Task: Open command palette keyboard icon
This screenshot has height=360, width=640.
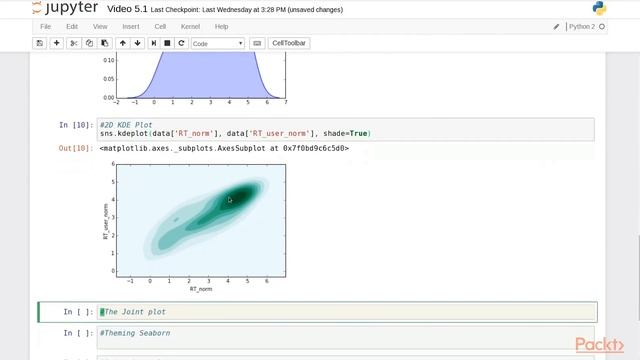Action: 257,43
